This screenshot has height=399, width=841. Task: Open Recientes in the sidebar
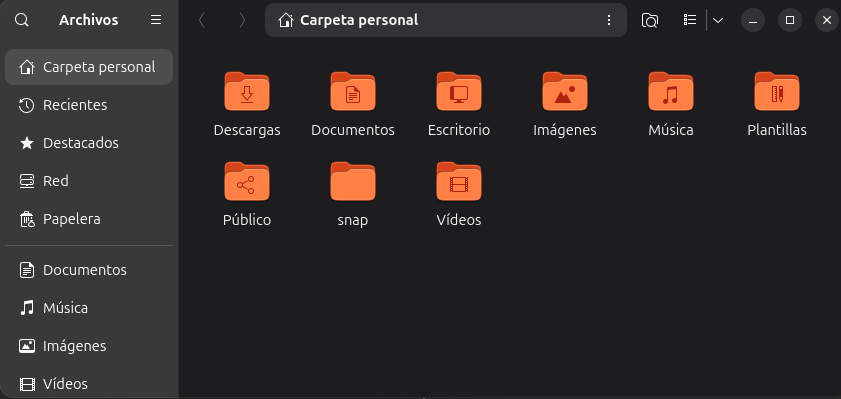[x=89, y=105]
